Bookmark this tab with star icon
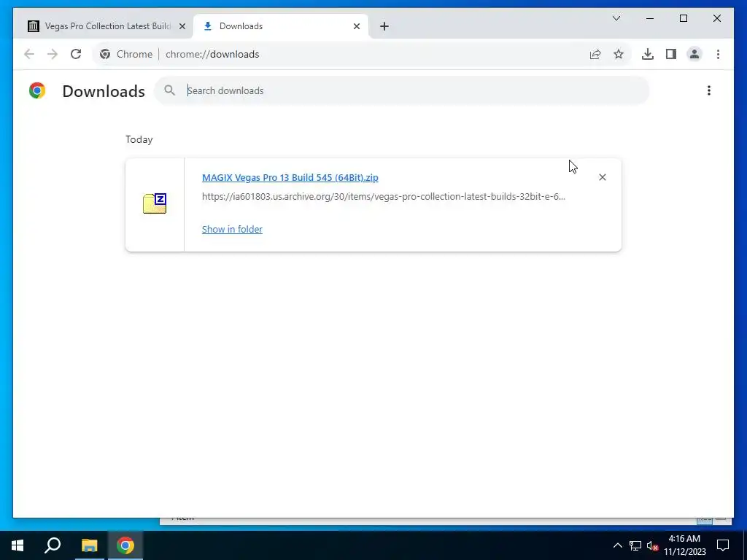Screen dimensions: 747x560 click(x=619, y=54)
